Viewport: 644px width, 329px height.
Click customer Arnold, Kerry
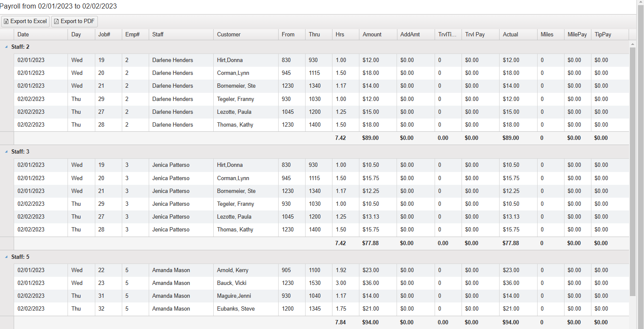[x=232, y=270]
